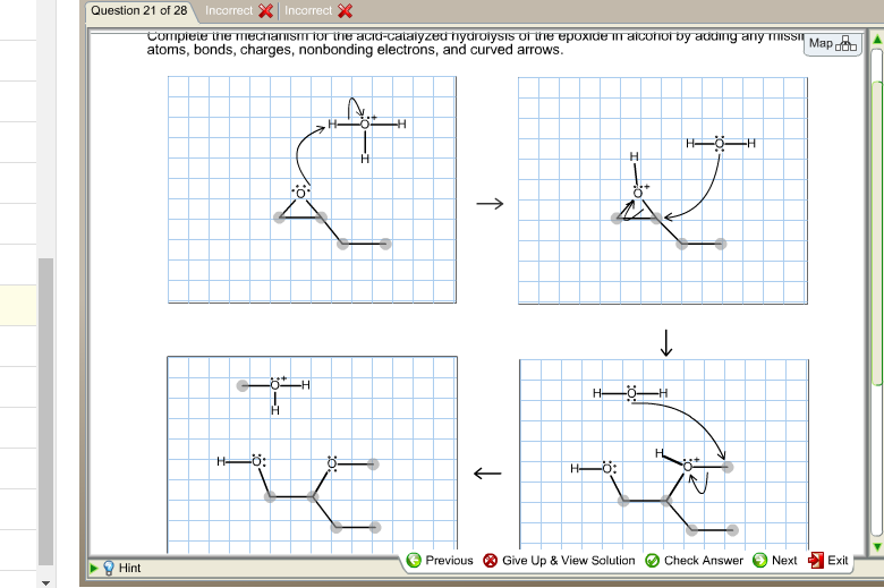Select the first Incorrect attempt tab

(x=229, y=10)
